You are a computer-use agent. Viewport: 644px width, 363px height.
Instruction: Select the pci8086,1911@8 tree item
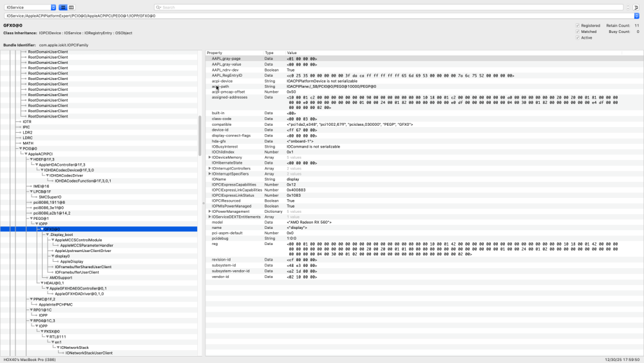point(49,202)
